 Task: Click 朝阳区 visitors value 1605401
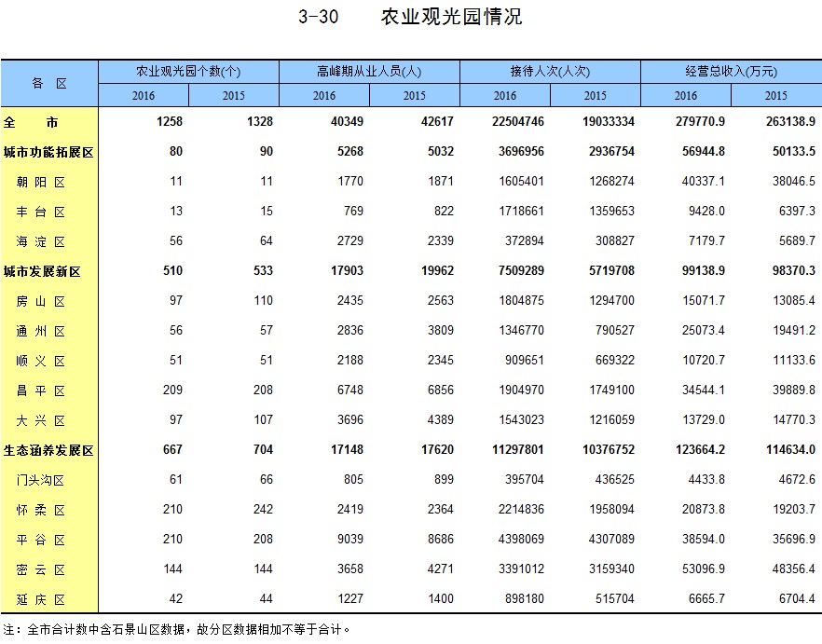(521, 182)
